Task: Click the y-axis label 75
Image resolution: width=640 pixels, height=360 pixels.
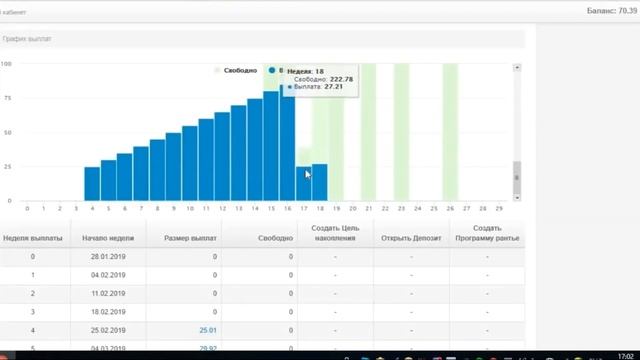Action: tap(8, 98)
